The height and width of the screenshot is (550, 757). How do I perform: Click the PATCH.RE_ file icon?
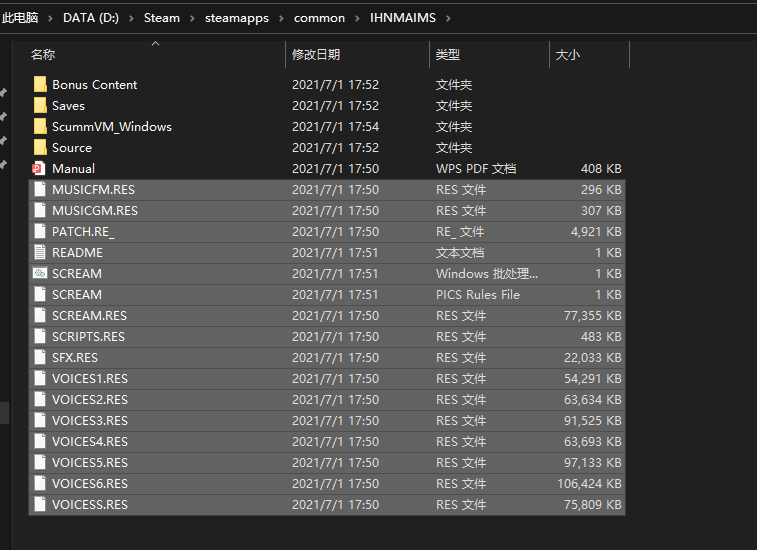click(40, 231)
